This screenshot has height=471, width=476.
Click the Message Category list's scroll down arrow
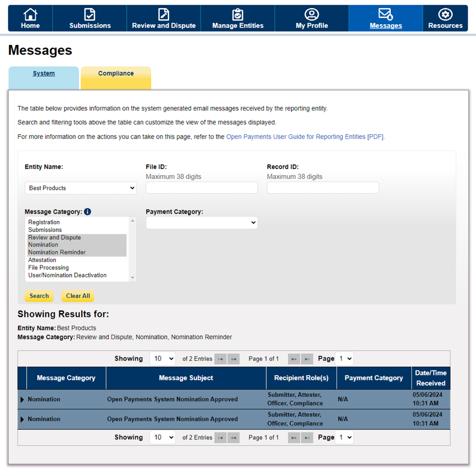[x=132, y=278]
